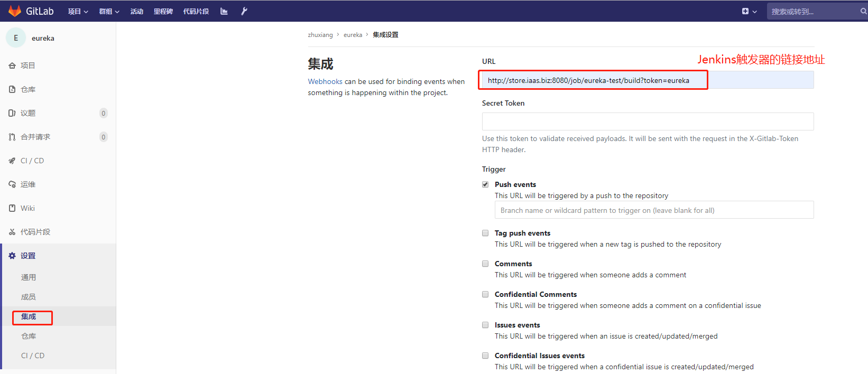
Task: Enable the Tag push events checkbox
Action: tap(485, 233)
